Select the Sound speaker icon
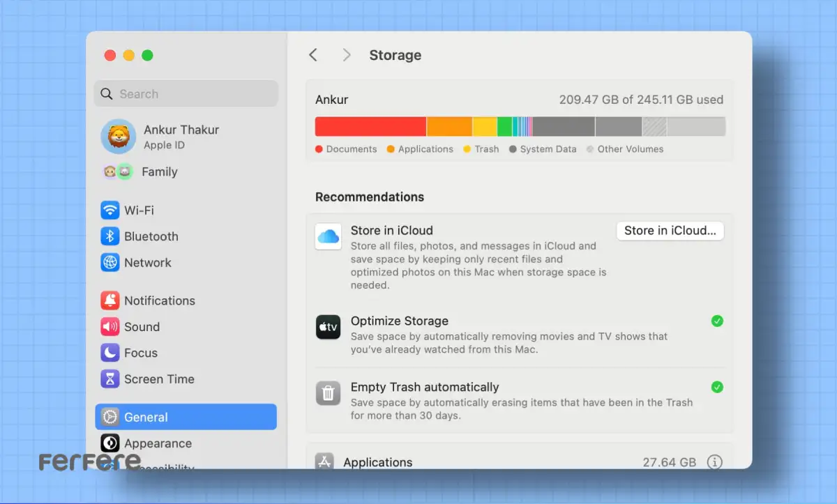The width and height of the screenshot is (837, 504). 110,327
